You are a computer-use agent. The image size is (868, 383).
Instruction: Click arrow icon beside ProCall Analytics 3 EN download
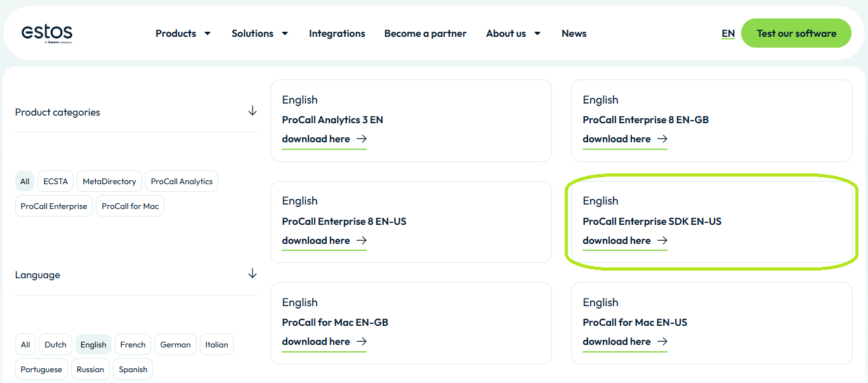[x=362, y=139]
